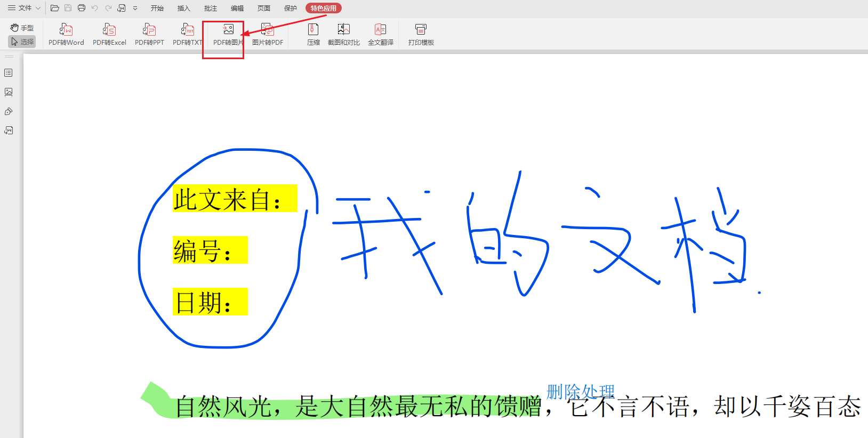Open 打印模板 print template tool
The width and height of the screenshot is (868, 438).
point(421,35)
